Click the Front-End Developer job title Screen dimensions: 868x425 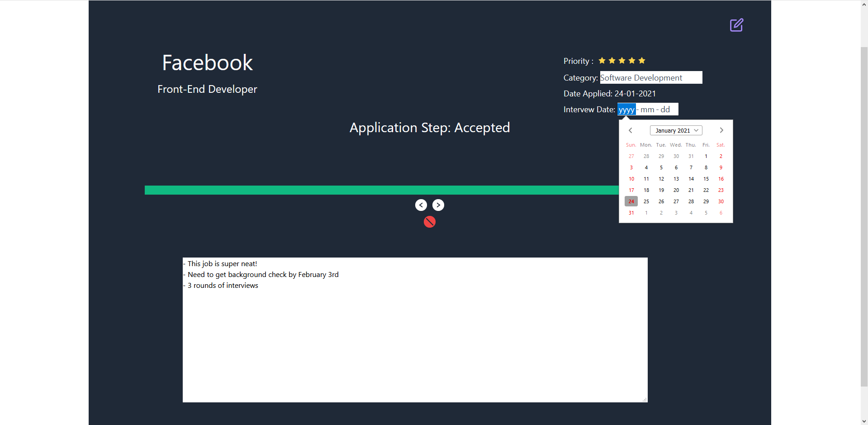207,89
